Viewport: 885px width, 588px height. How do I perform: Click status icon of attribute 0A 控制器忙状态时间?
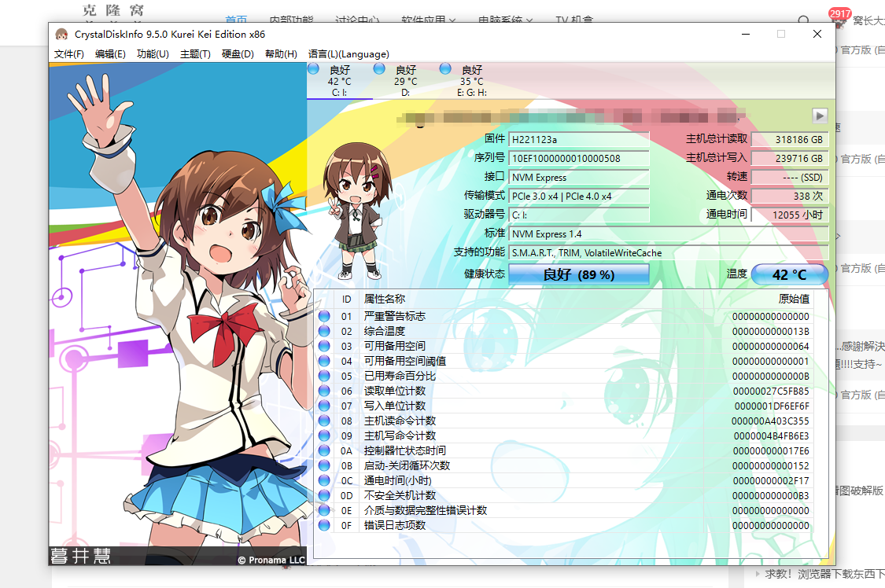click(x=324, y=450)
